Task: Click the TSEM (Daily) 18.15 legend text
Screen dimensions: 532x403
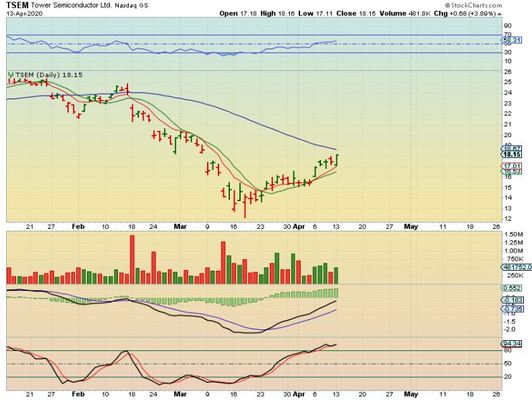Action: 49,75
